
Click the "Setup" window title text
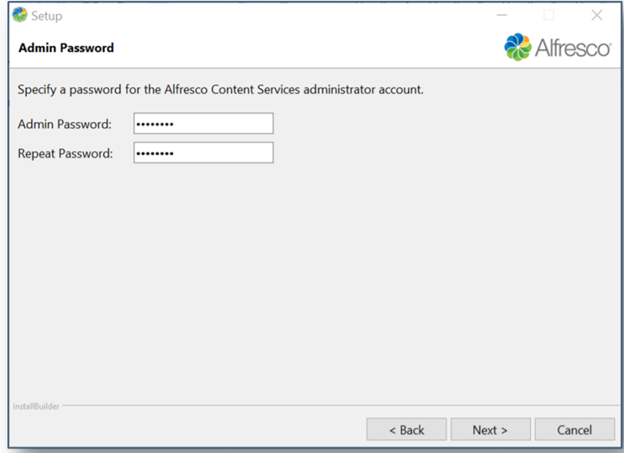coord(47,16)
